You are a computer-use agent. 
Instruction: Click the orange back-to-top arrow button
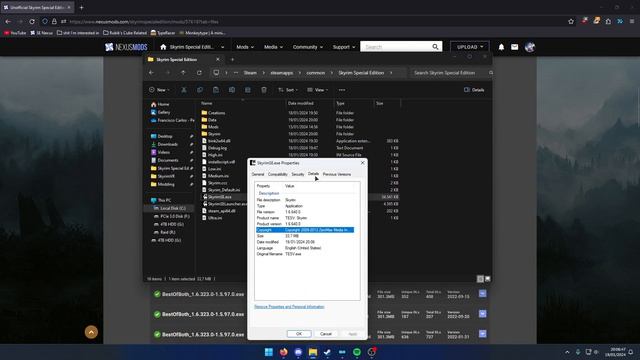tap(91, 332)
